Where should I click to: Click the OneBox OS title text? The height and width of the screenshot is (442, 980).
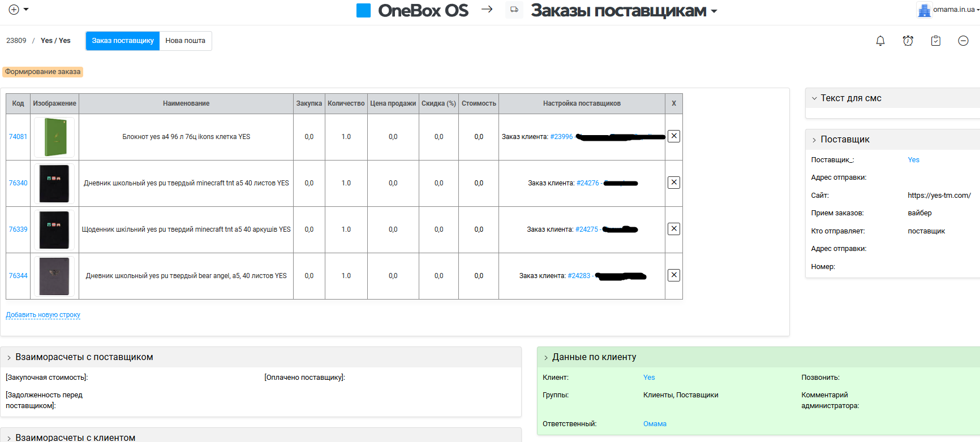[x=423, y=11]
